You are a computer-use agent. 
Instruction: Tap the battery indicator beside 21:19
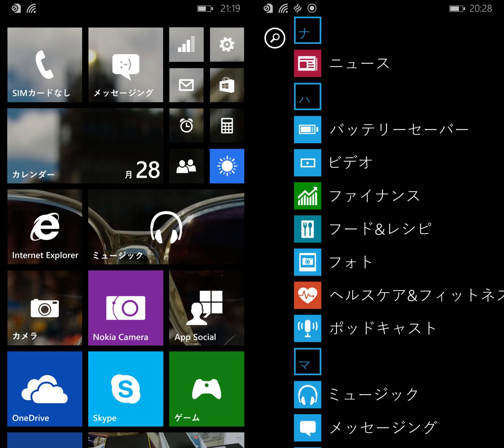coord(205,8)
